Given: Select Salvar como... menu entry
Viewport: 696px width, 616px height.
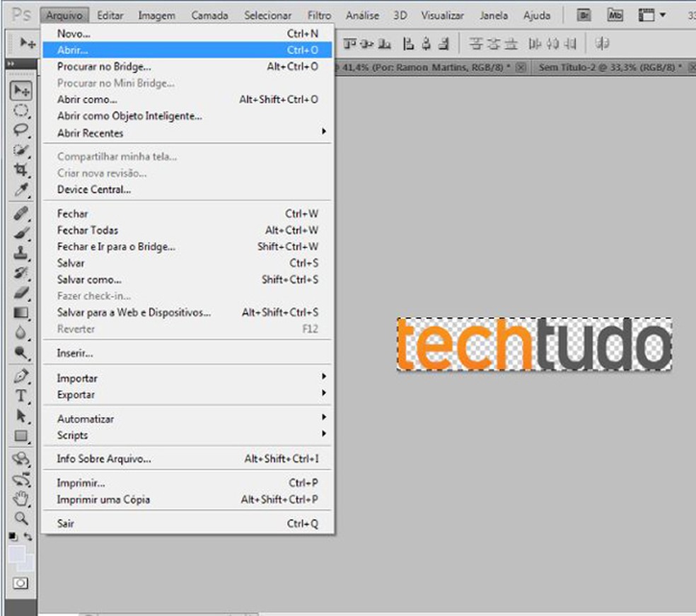Looking at the screenshot, I should (x=187, y=279).
